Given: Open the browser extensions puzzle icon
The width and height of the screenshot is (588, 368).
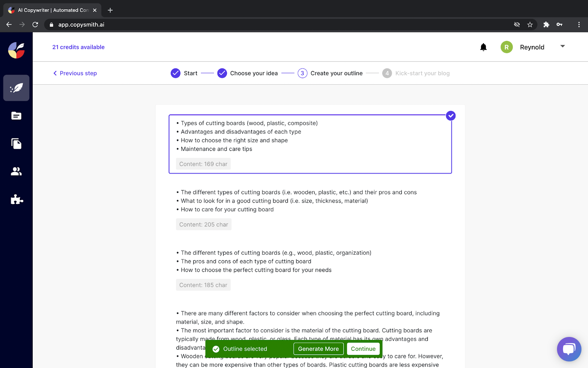Looking at the screenshot, I should [x=546, y=25].
